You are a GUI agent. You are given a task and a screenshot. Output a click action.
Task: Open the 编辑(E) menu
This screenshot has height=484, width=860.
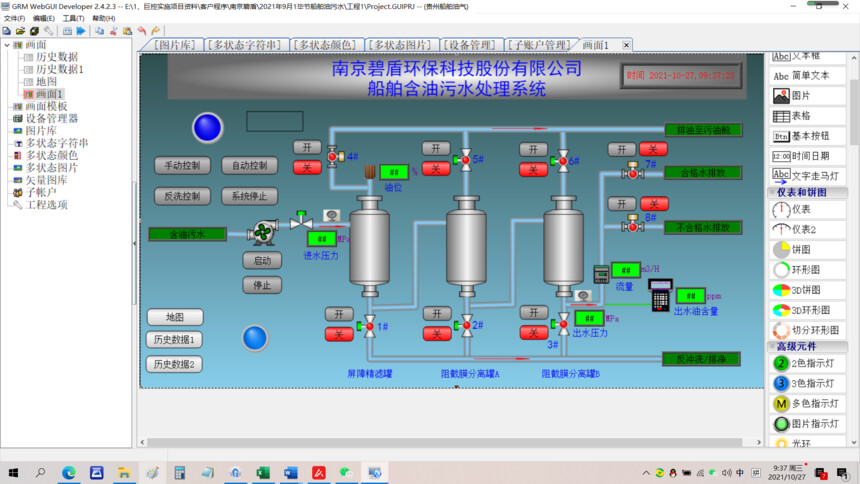point(44,18)
